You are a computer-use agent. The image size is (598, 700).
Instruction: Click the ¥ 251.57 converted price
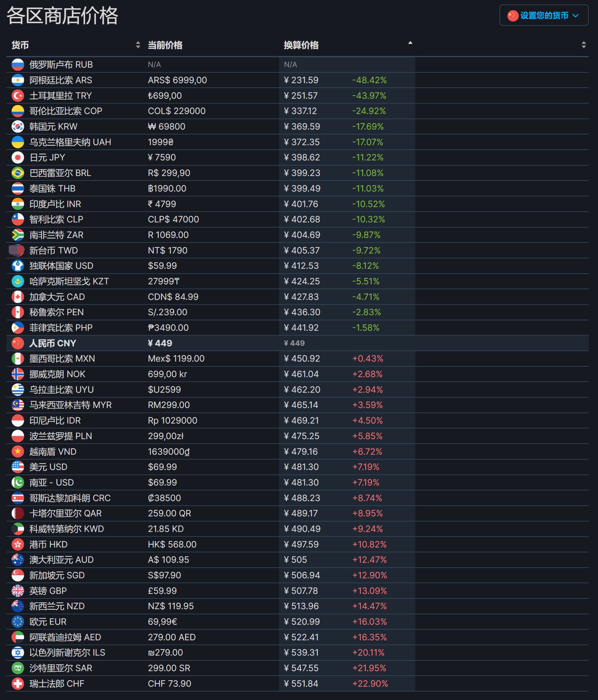click(x=301, y=96)
